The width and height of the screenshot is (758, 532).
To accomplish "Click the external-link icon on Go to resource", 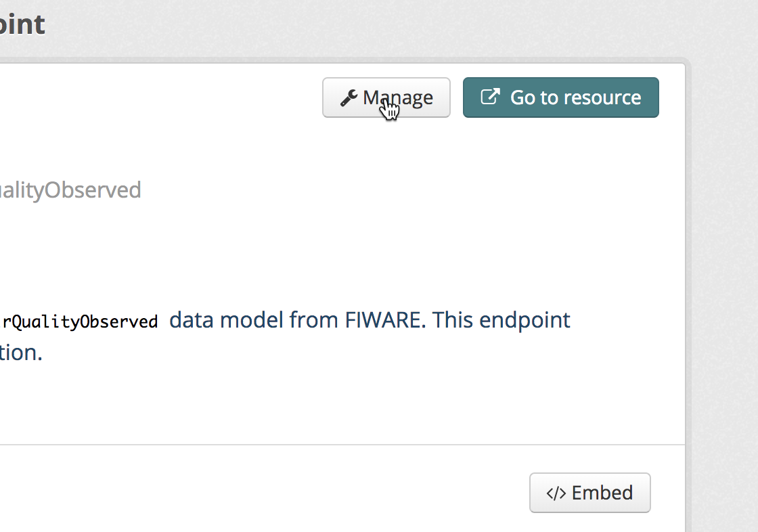I will [490, 96].
